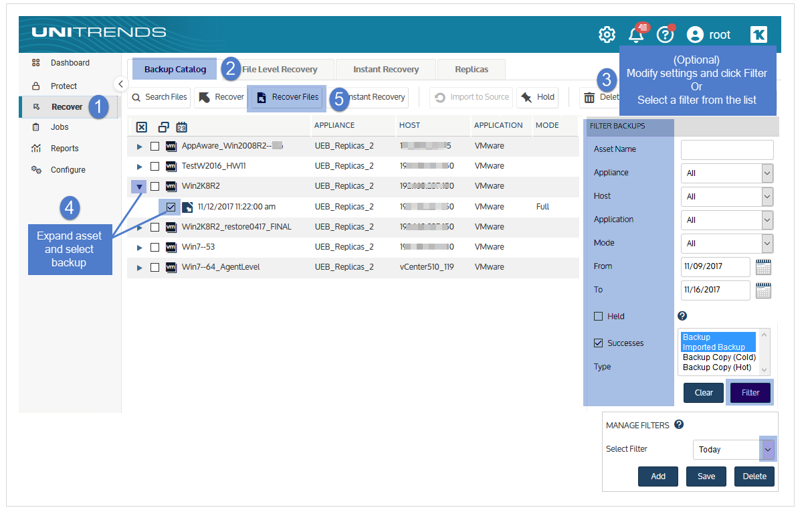Viewport: 812px width, 522px height.
Task: Uncheck the 11/12/2017 11:22:00 am backup checkbox
Action: 171,207
